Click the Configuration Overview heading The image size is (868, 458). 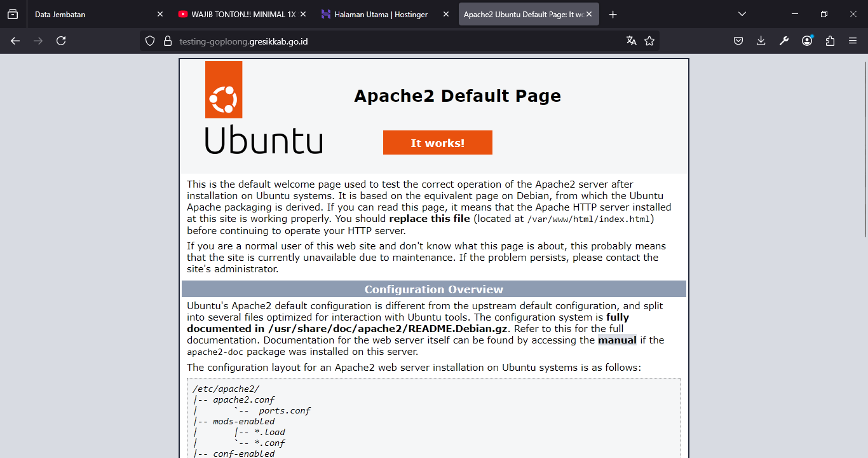pos(434,289)
